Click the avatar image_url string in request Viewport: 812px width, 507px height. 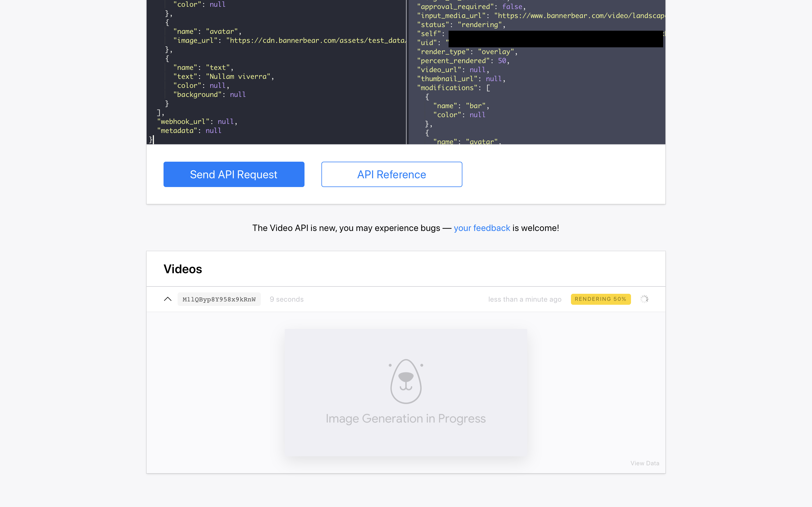(x=315, y=41)
